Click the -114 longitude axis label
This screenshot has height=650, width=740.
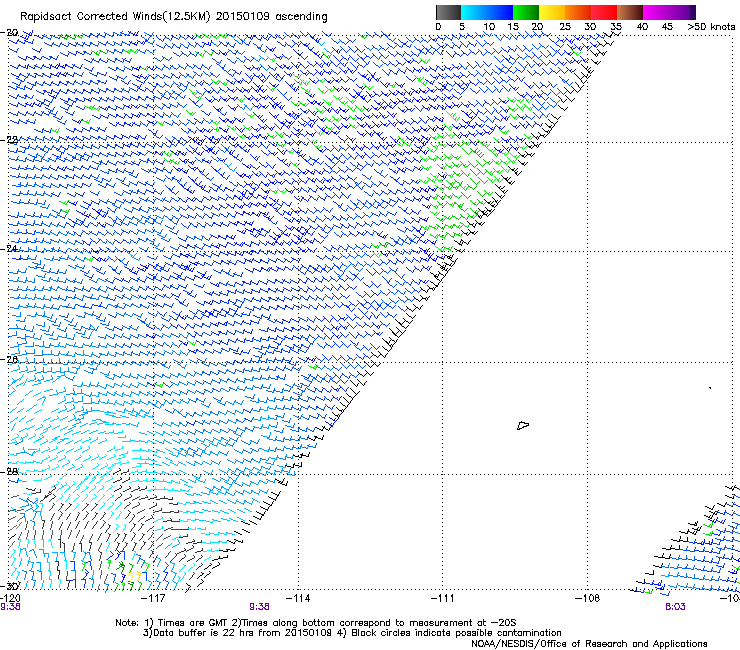pyautogui.click(x=298, y=598)
